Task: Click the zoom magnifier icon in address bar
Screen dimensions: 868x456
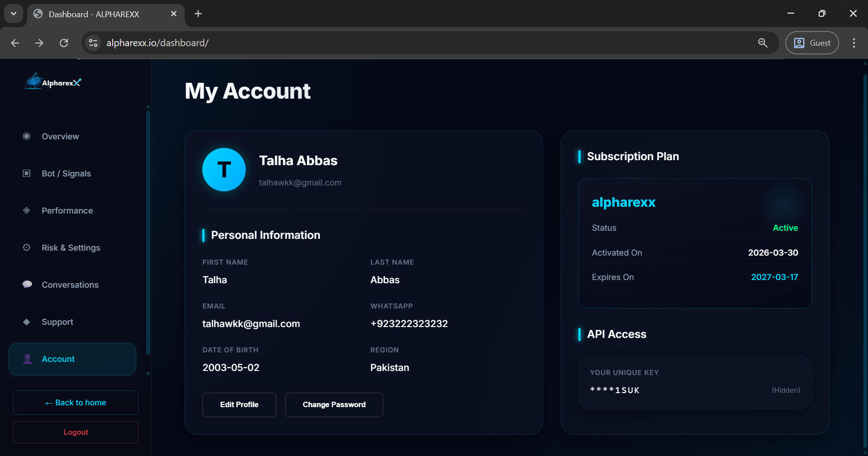Action: [763, 43]
